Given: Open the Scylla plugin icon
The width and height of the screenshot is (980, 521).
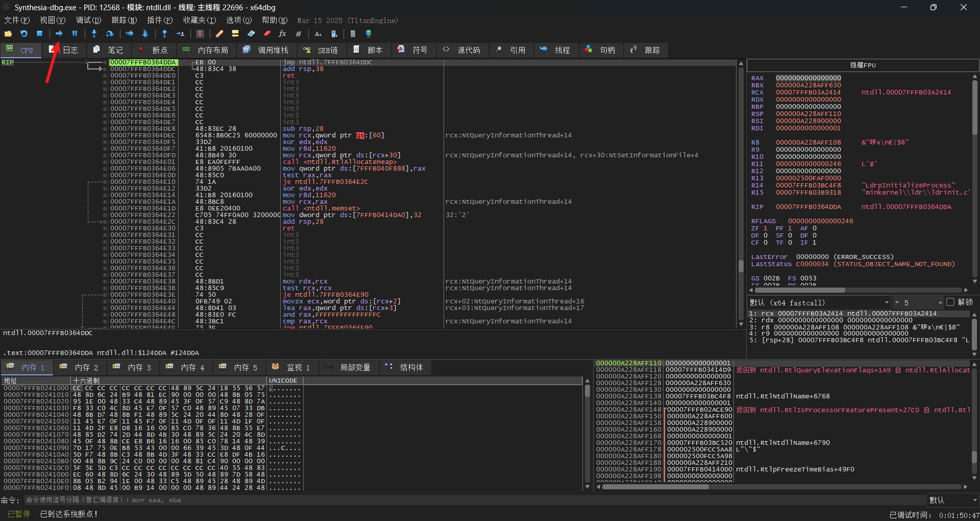Looking at the screenshot, I should click(x=200, y=34).
